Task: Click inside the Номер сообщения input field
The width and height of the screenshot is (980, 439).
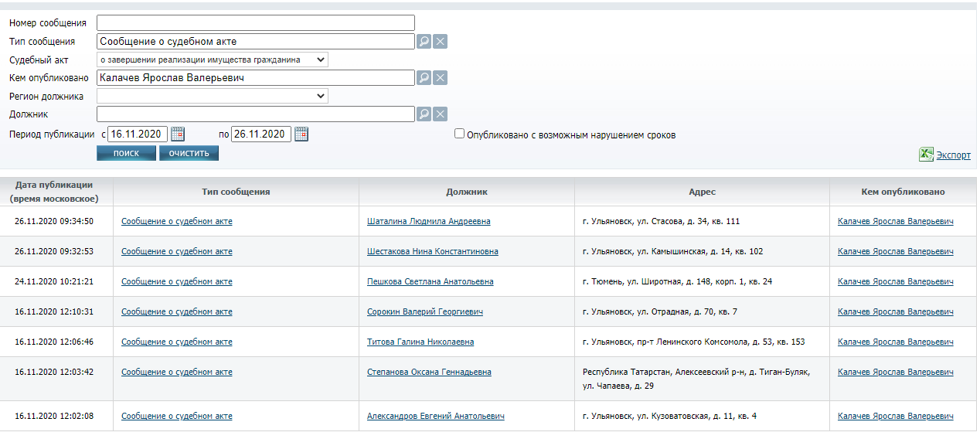Action: pos(255,23)
